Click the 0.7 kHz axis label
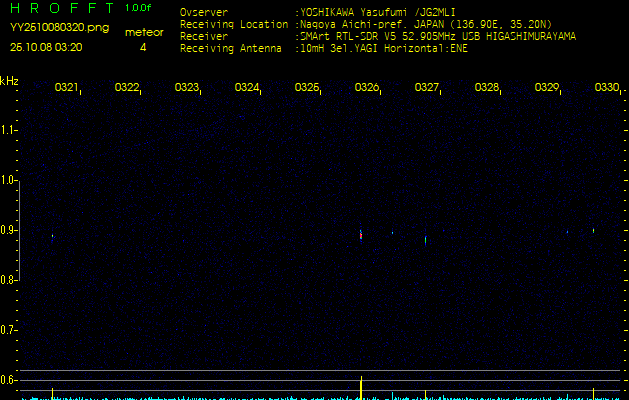Screen dimensions: 629x400 (9, 329)
